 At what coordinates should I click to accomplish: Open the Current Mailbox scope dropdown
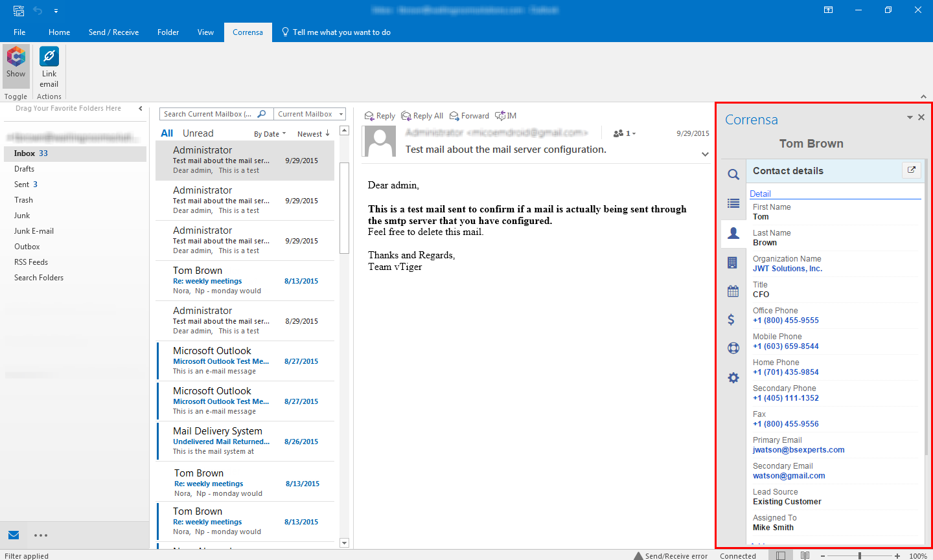310,114
